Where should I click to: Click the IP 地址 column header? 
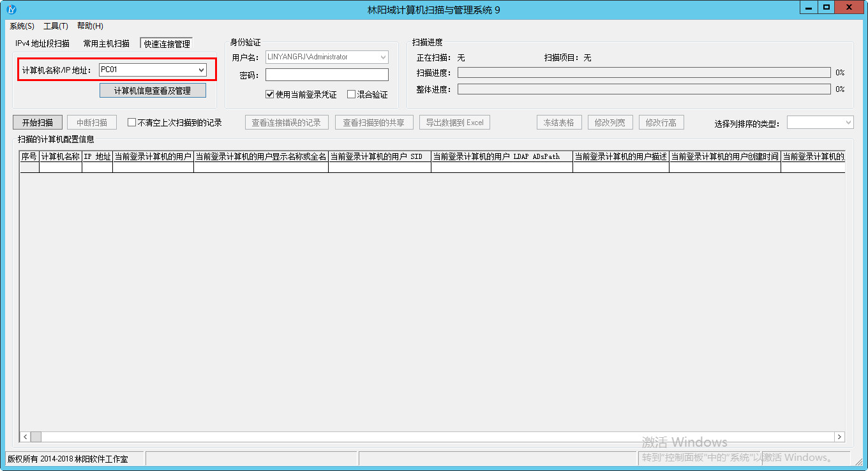(97, 156)
